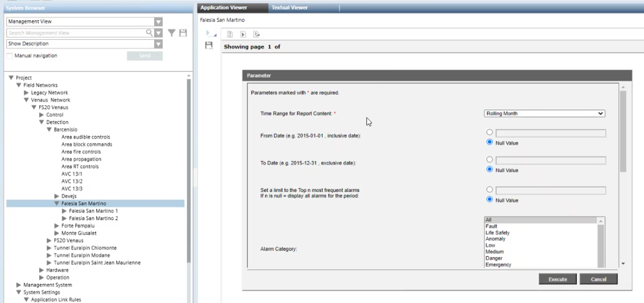Viewport: 644px width, 303px height.
Task: Enable the Manual navigation checkbox
Action: pos(10,56)
